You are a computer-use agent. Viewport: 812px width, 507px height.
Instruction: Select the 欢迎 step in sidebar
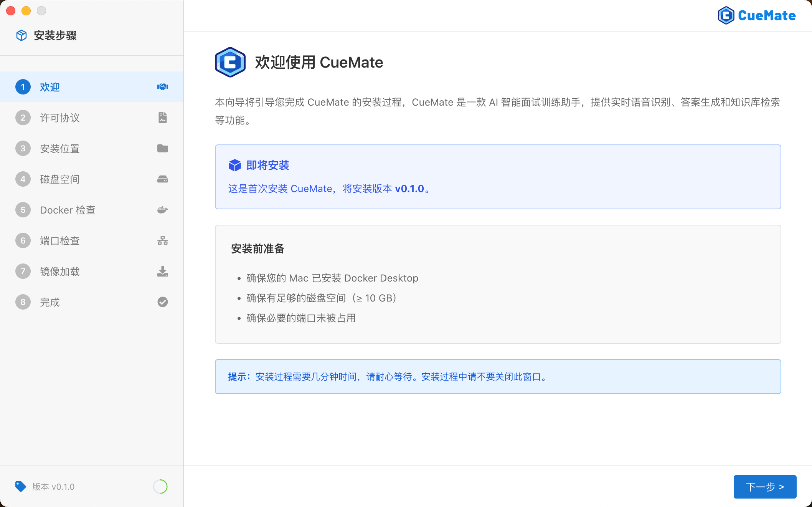50,87
